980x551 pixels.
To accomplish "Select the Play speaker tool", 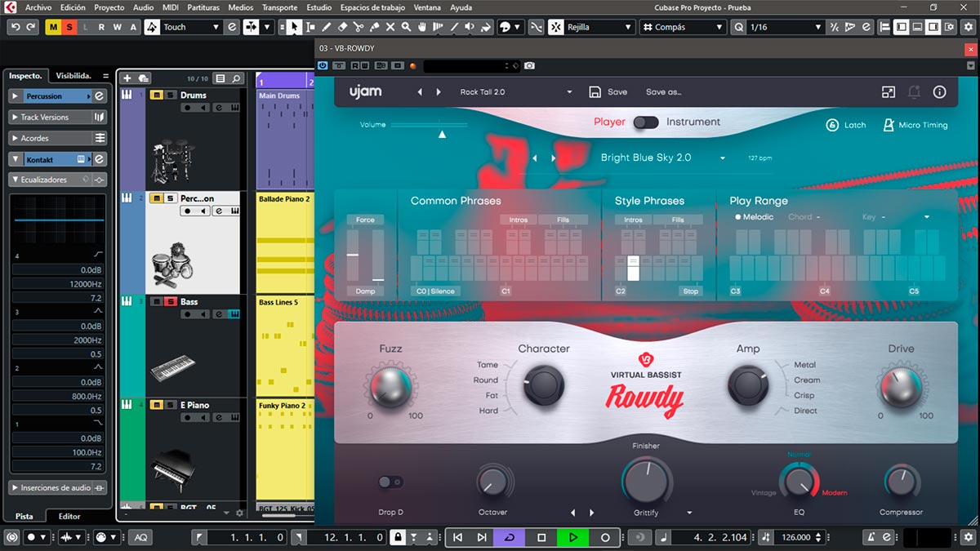I will [x=470, y=27].
